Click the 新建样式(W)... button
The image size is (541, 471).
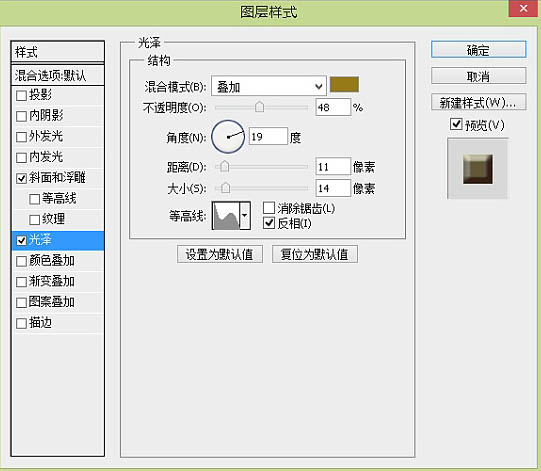[479, 102]
